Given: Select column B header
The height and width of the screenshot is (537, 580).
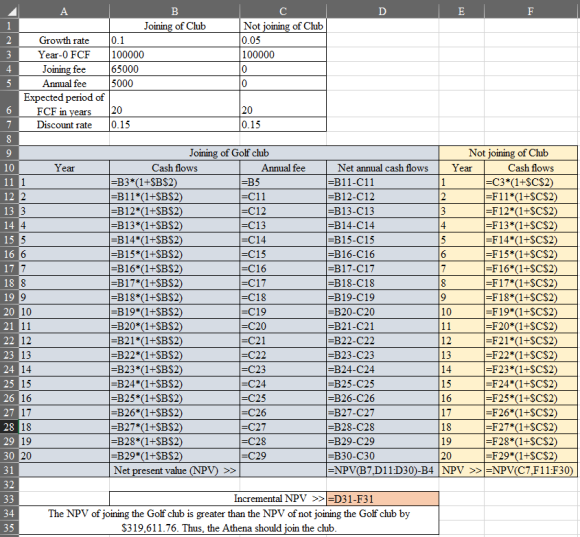Looking at the screenshot, I should pyautogui.click(x=175, y=11).
